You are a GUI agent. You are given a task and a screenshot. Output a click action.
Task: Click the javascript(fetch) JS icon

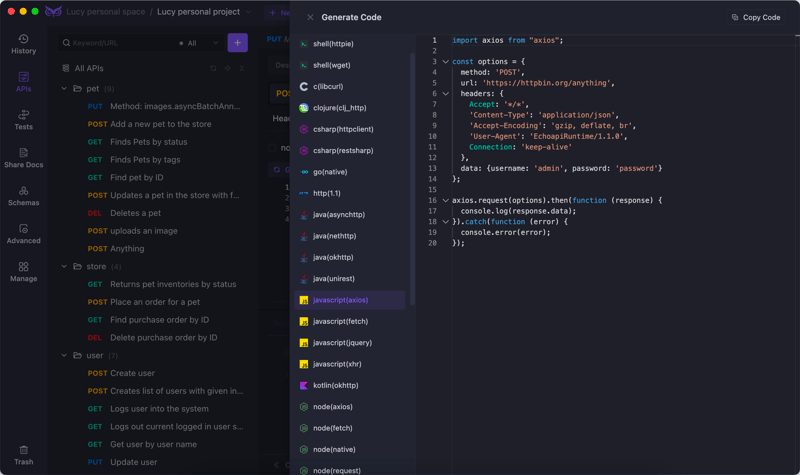click(x=304, y=321)
